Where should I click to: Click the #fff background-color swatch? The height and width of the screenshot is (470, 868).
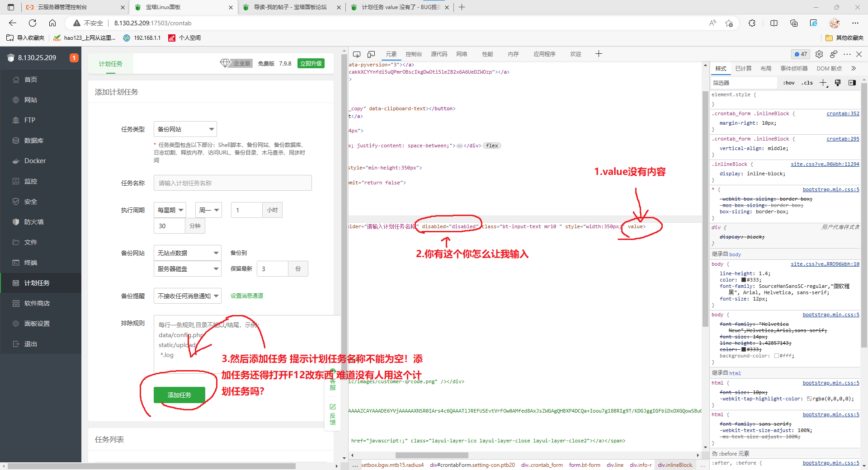(x=777, y=356)
